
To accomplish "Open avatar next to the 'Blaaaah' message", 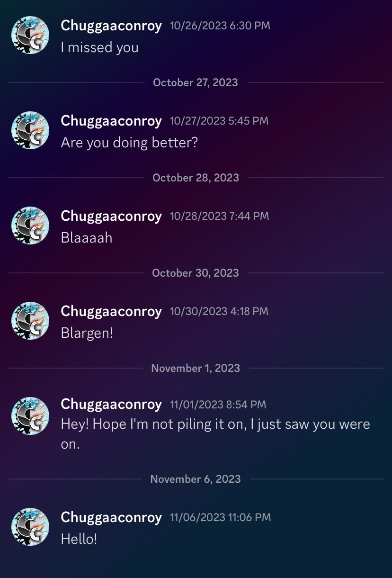I will tap(30, 226).
